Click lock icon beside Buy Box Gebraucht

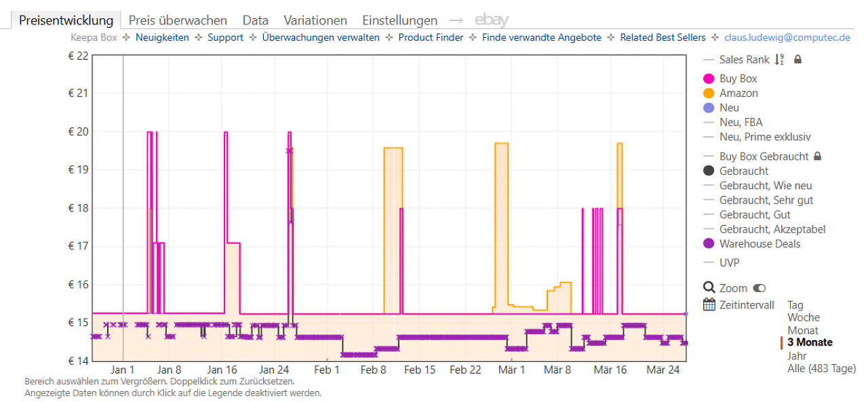tap(817, 156)
